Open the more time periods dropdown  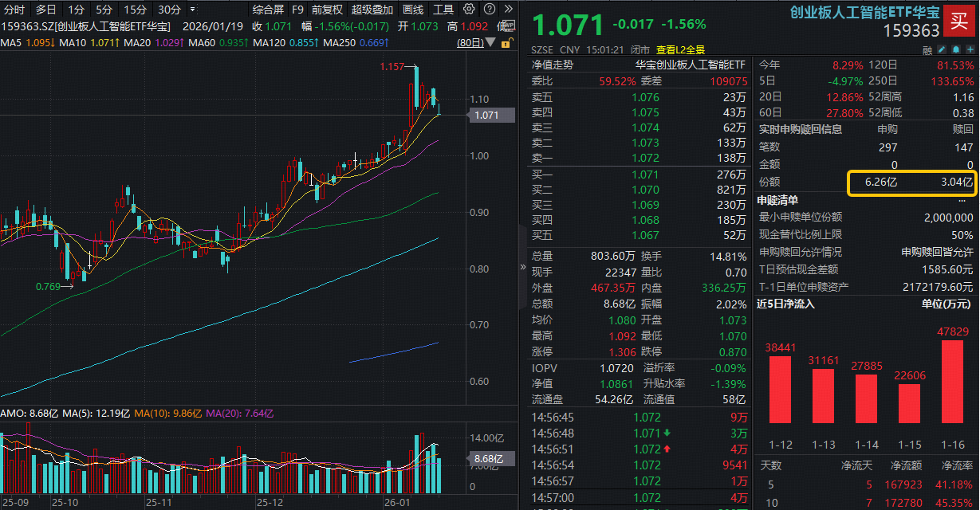click(194, 10)
